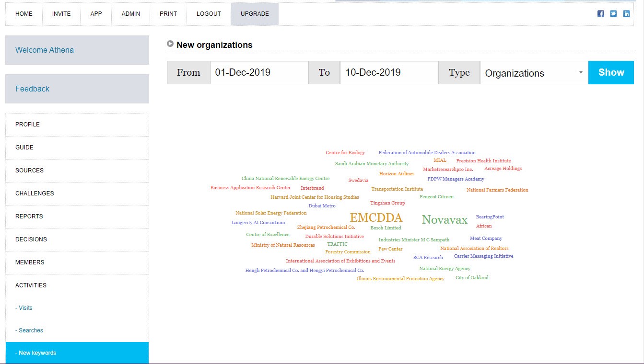Open DECISIONS in the sidebar
This screenshot has height=364, width=644.
pos(77,239)
